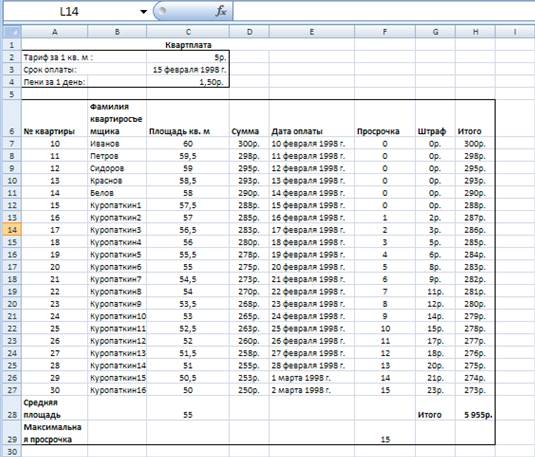Select column A header
535x457 pixels.
tap(55, 32)
